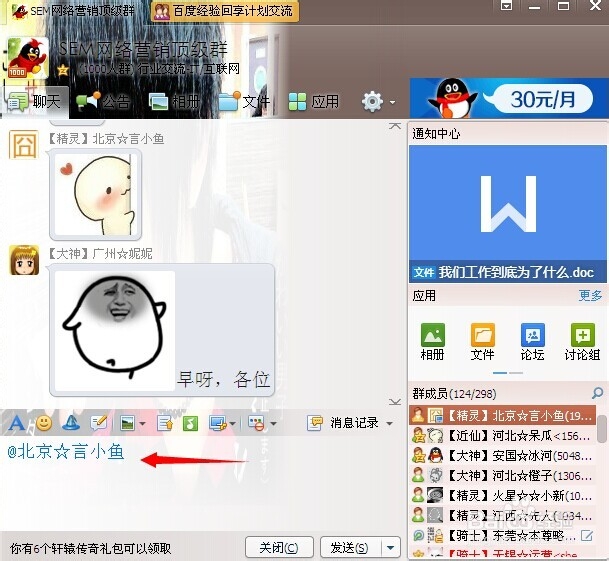The height and width of the screenshot is (561, 609).
Task: Switch to 百度经验回享计划交流 chat tab
Action: click(x=224, y=11)
